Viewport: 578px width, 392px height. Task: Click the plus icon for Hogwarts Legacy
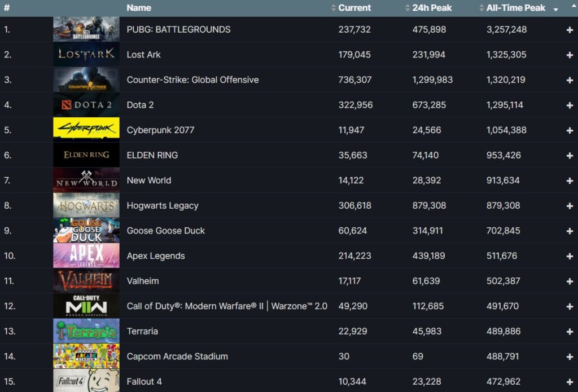(570, 206)
